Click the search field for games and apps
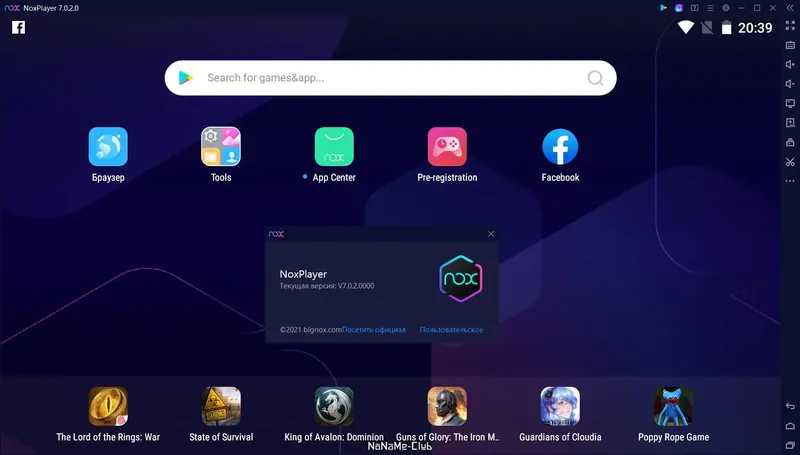Screen dimensions: 800x455 (390, 78)
